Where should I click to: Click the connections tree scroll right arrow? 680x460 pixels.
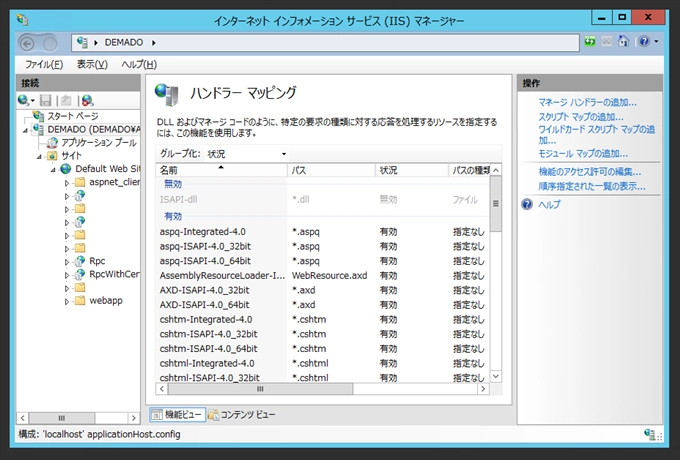(134, 418)
